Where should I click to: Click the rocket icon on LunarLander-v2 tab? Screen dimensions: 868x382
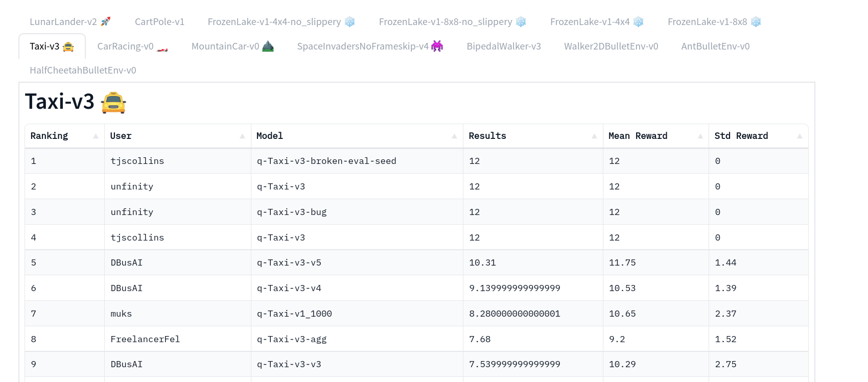pos(106,21)
